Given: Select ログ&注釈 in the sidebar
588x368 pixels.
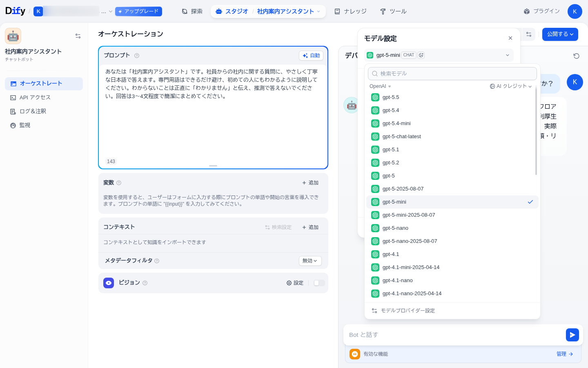Looking at the screenshot, I should point(44,111).
